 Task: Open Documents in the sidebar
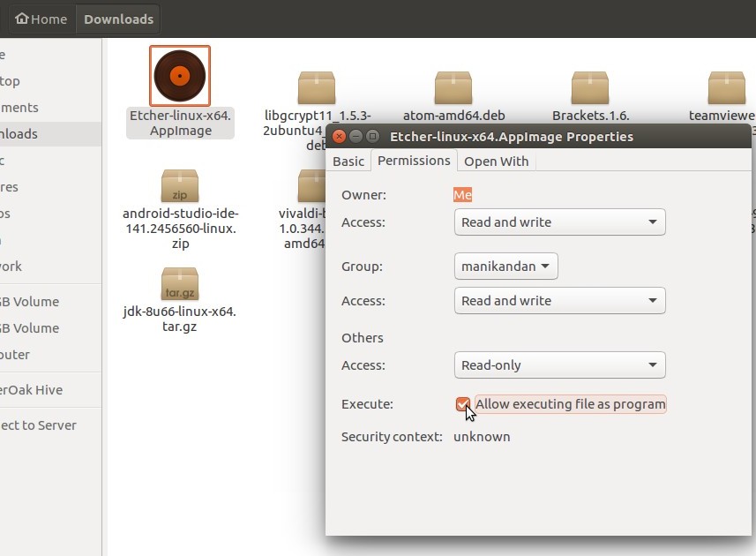50,108
